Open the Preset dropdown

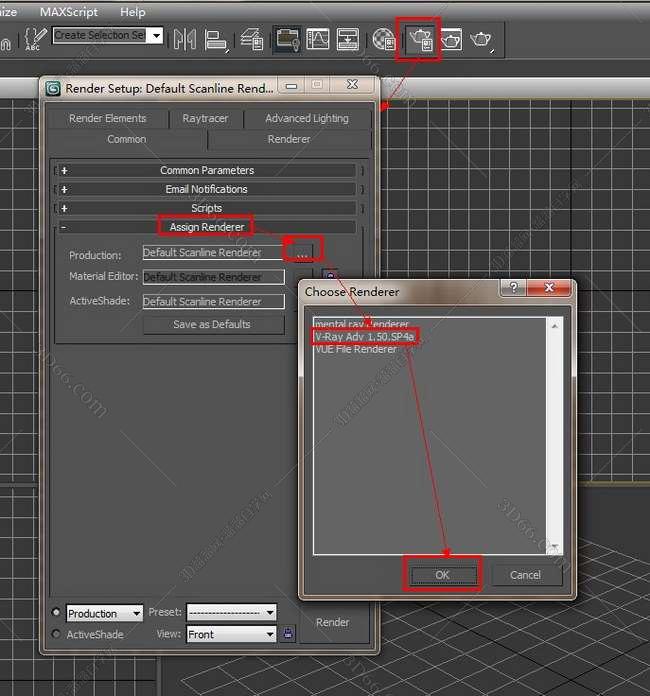click(230, 613)
